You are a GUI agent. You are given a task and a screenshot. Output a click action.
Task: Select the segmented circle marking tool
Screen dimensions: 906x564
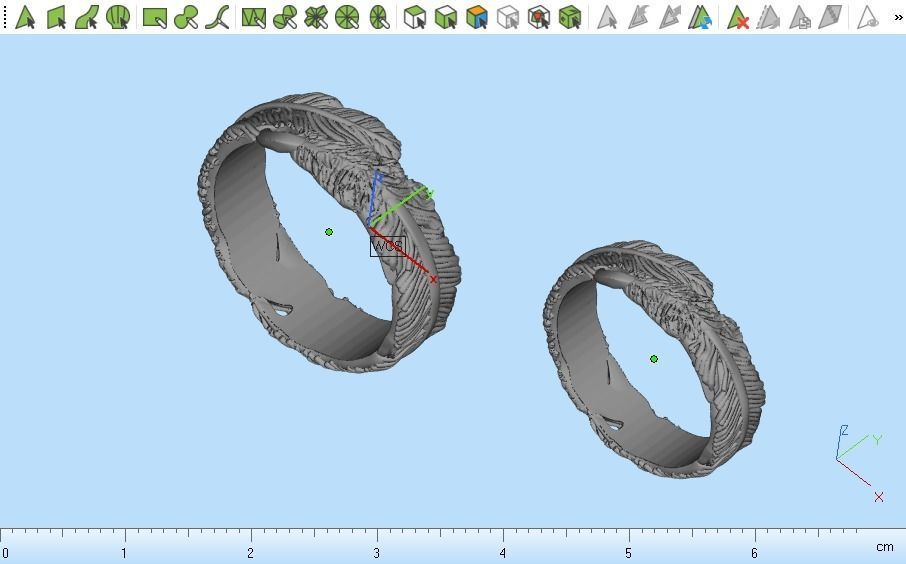tap(347, 17)
